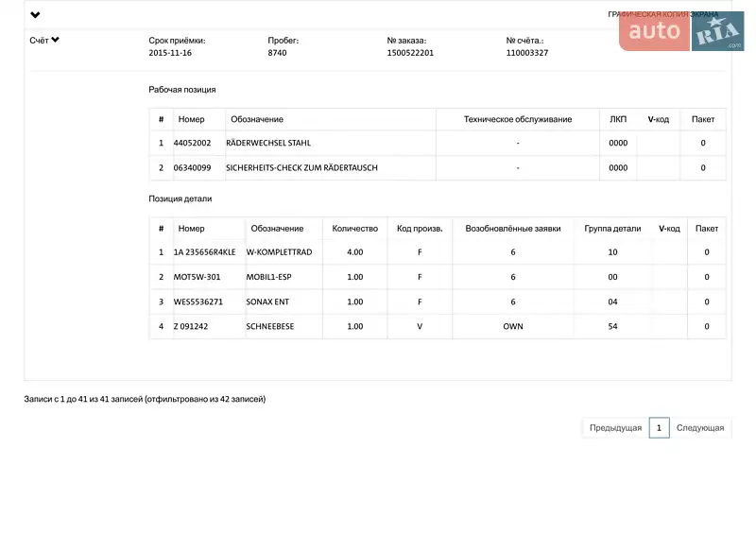Click Обозначение header in parts table
Screen dimensions: 756x534
tap(277, 229)
